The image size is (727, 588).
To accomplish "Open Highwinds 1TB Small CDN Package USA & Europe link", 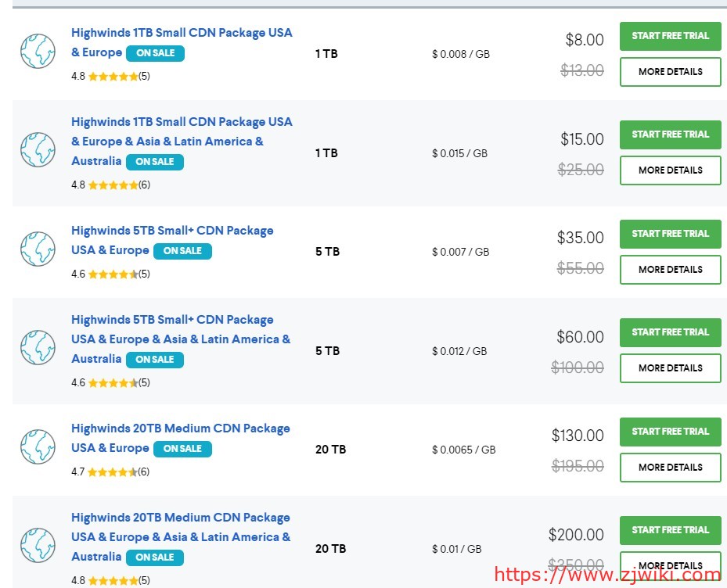I will 182,33.
